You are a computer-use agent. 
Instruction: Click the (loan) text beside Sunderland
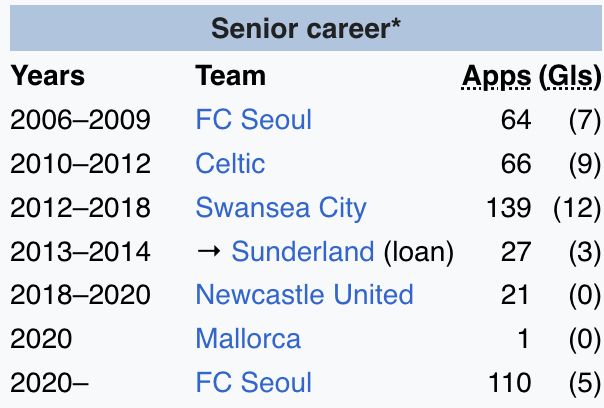[419, 252]
